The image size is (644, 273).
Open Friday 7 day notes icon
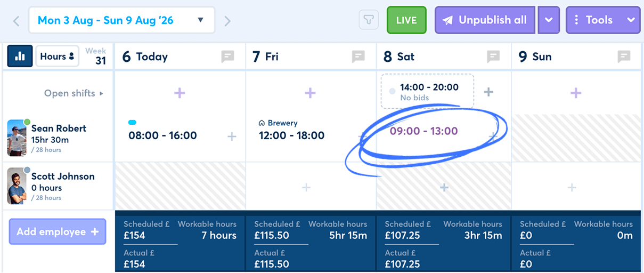coord(358,57)
